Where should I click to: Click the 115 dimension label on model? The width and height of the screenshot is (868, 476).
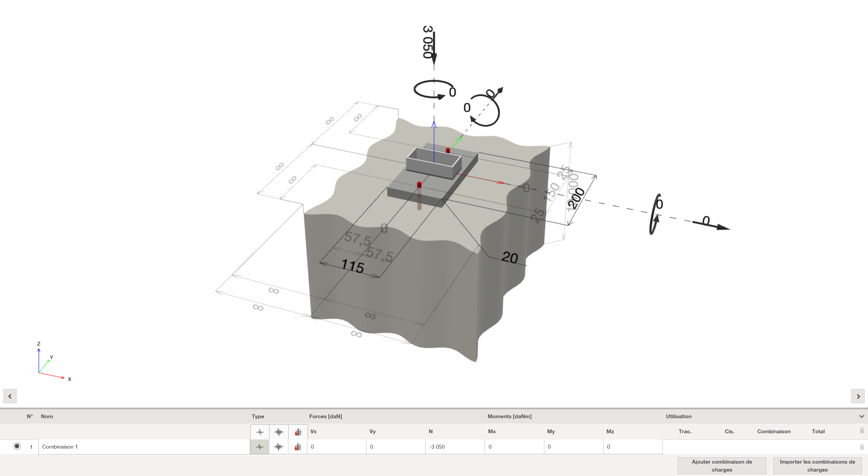[x=352, y=266]
